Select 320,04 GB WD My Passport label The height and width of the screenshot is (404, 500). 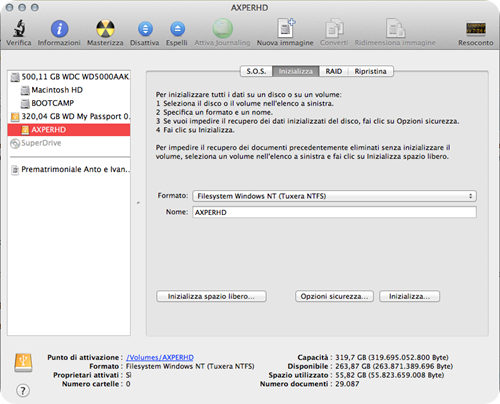point(76,117)
